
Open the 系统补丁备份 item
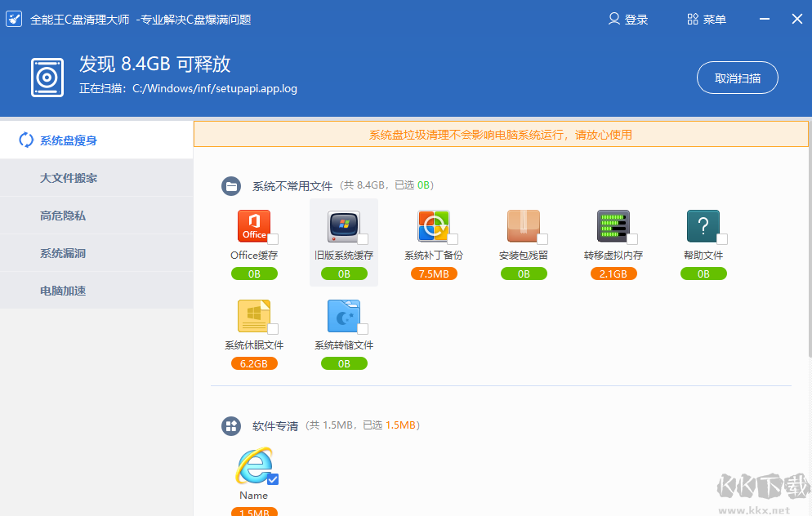point(434,226)
